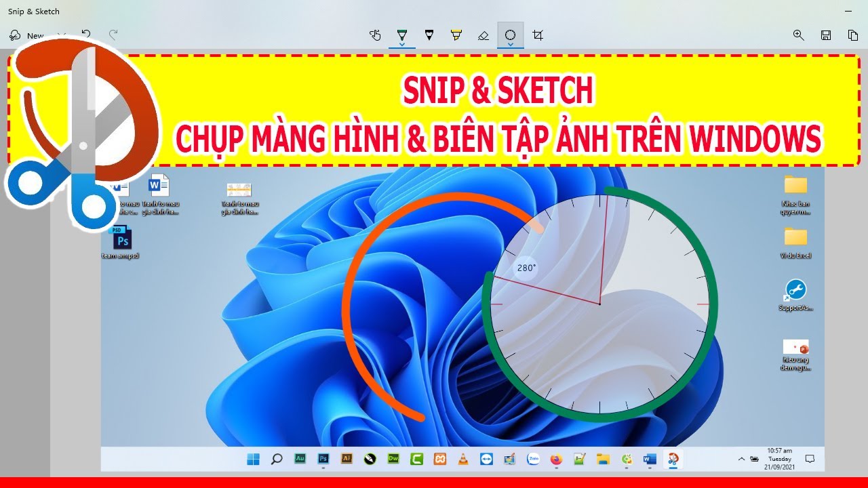Click SupportAssist desktop shortcut
The image size is (868, 488).
pyautogui.click(x=795, y=295)
